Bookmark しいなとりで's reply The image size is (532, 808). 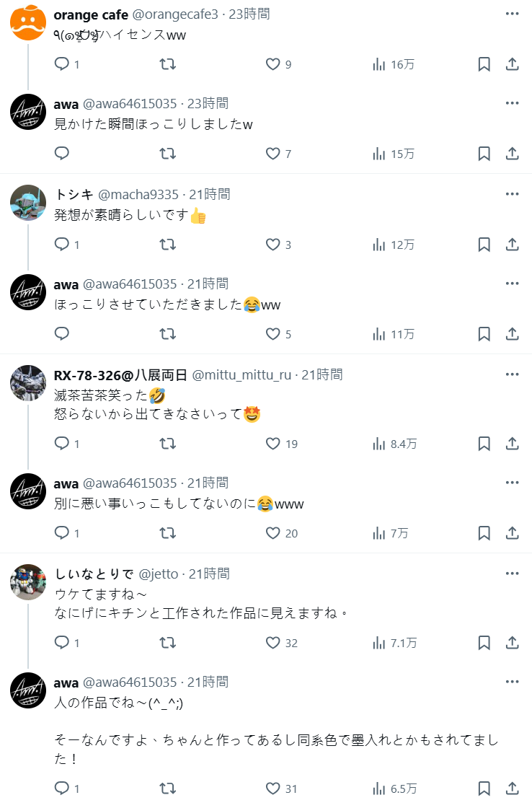click(x=484, y=643)
